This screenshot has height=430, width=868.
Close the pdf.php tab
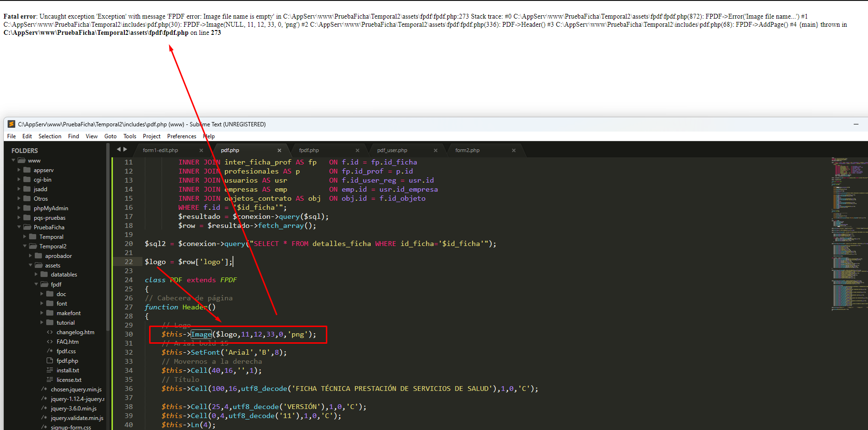click(x=279, y=150)
